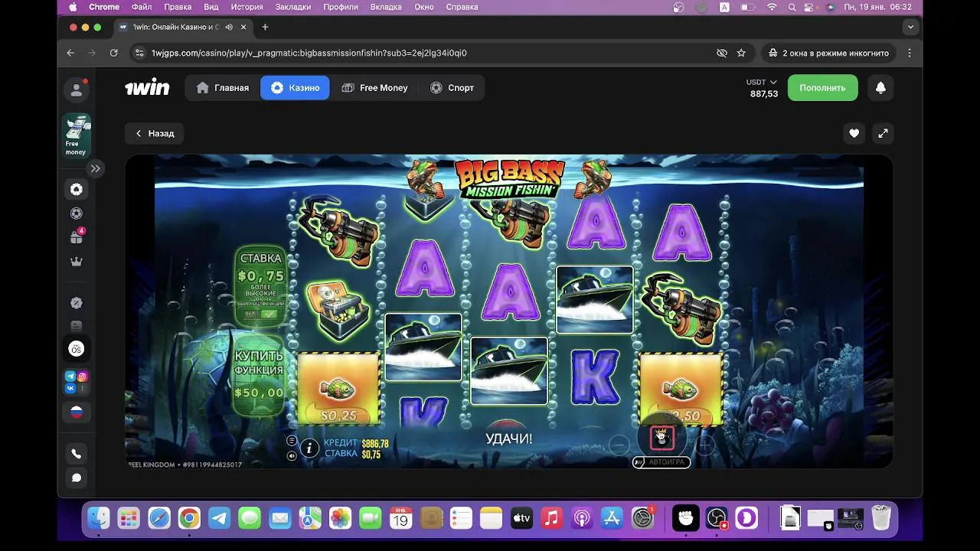Image resolution: width=980 pixels, height=551 pixels.
Task: Mute the 1win tab audio icon
Action: tap(229, 27)
